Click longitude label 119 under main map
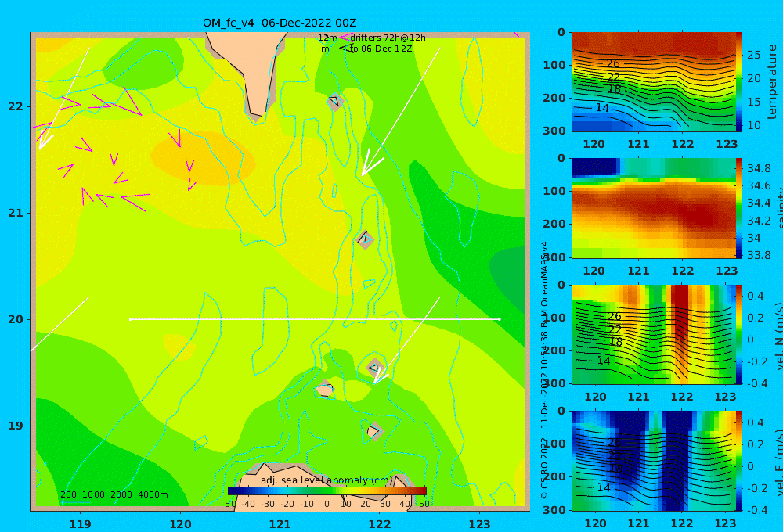Viewport: 783px width, 532px height. pyautogui.click(x=80, y=524)
